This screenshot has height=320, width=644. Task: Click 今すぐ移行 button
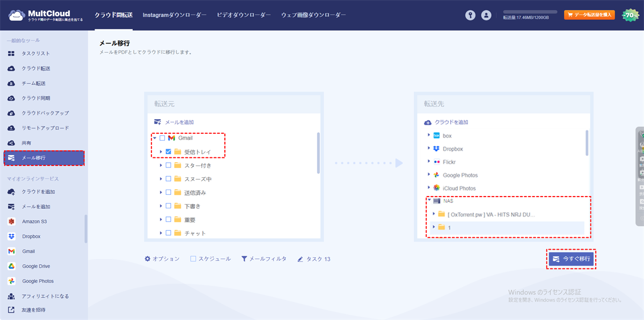click(x=572, y=259)
